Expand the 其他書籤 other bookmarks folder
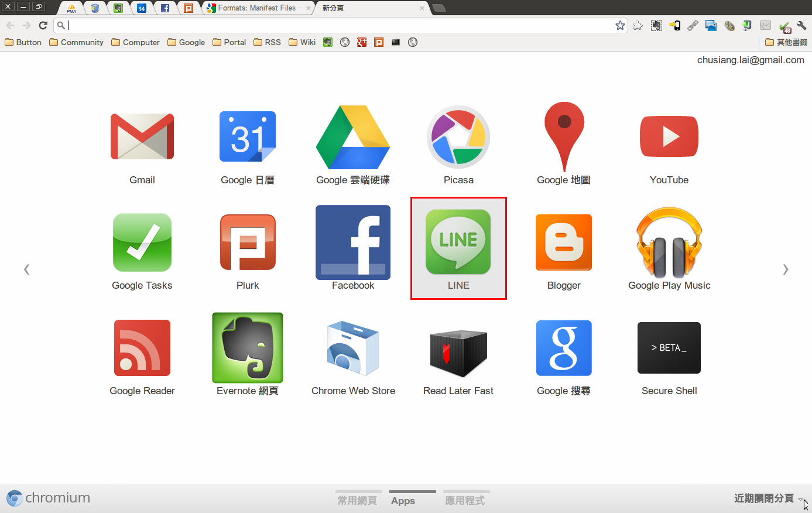Screen dimensions: 812x513 (786, 42)
